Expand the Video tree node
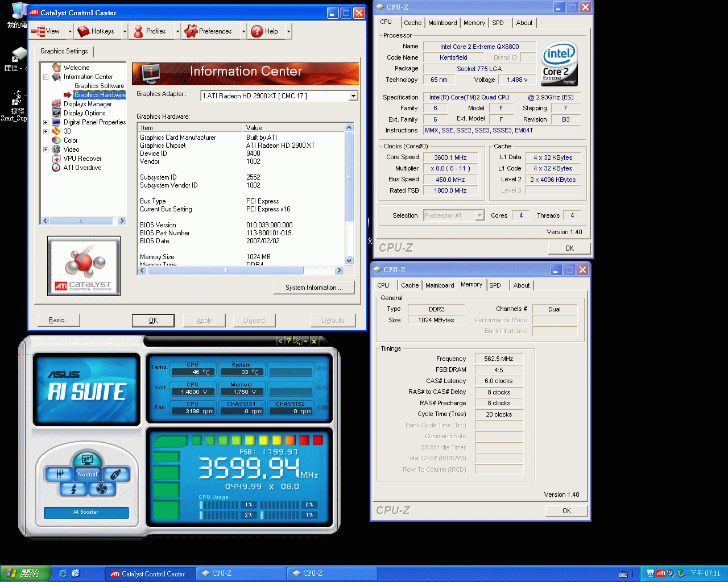 click(x=45, y=149)
